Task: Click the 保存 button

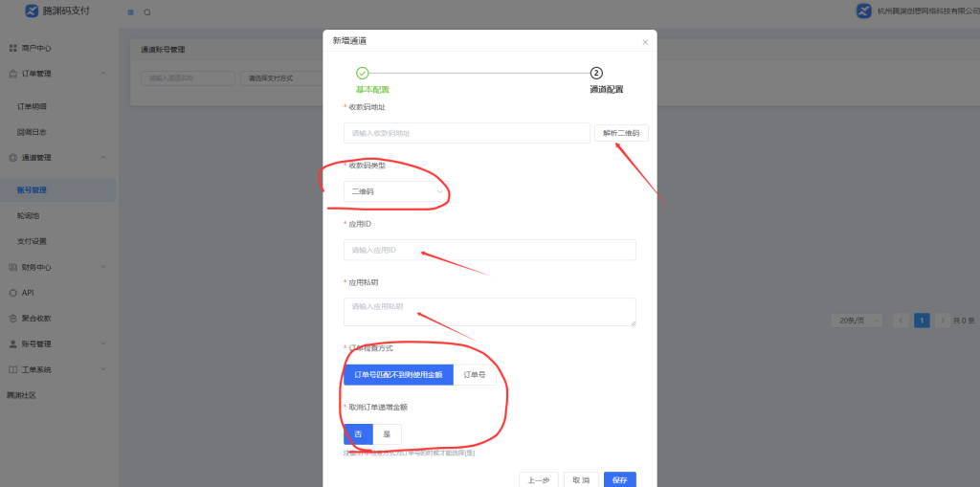Action: coord(620,480)
